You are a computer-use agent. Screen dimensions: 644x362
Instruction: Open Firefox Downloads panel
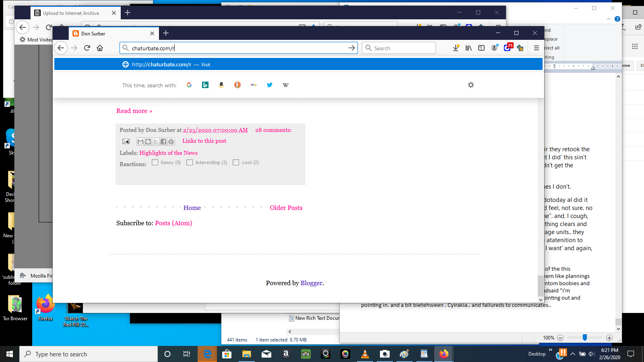(x=456, y=48)
